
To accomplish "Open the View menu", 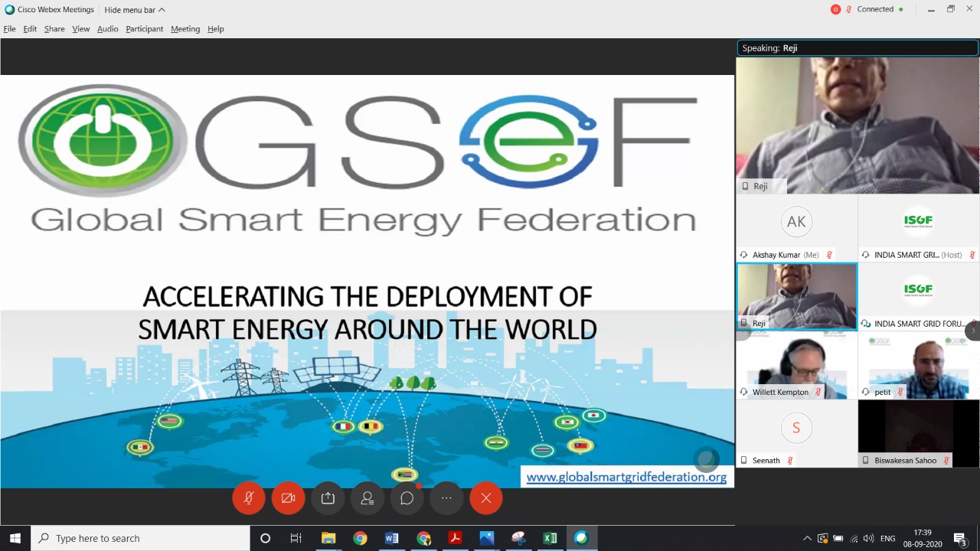I will point(81,29).
